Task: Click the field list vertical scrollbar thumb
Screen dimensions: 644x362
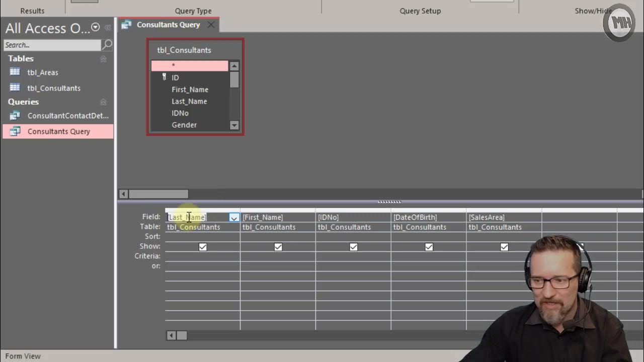Action: click(x=234, y=79)
